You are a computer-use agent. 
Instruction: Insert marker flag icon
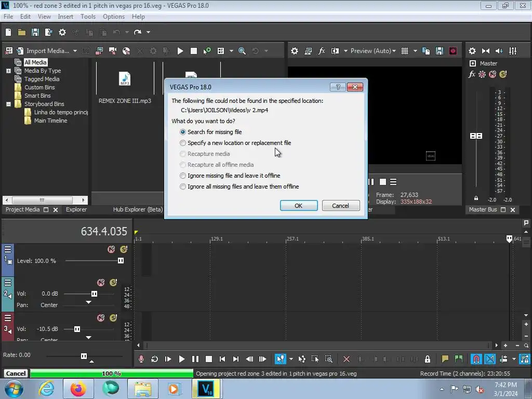445,359
